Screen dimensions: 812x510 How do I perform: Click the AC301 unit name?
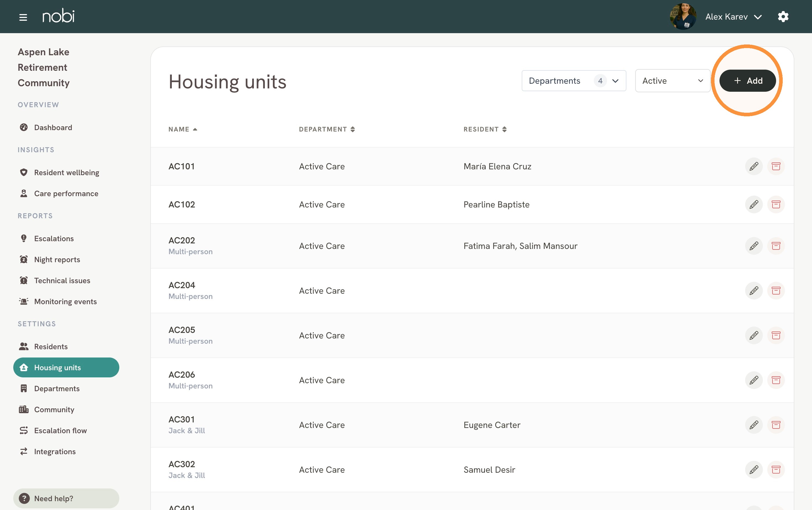tap(181, 420)
